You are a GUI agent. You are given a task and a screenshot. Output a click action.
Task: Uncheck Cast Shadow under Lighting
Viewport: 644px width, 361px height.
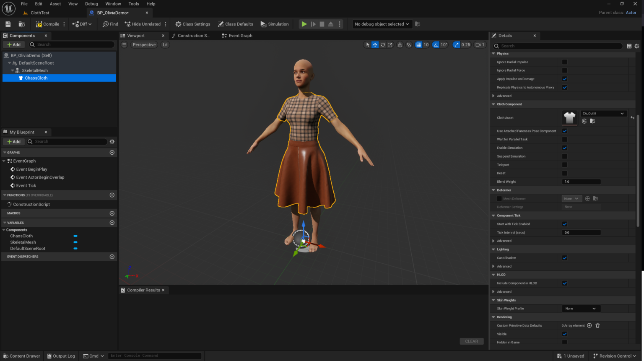tap(564, 258)
